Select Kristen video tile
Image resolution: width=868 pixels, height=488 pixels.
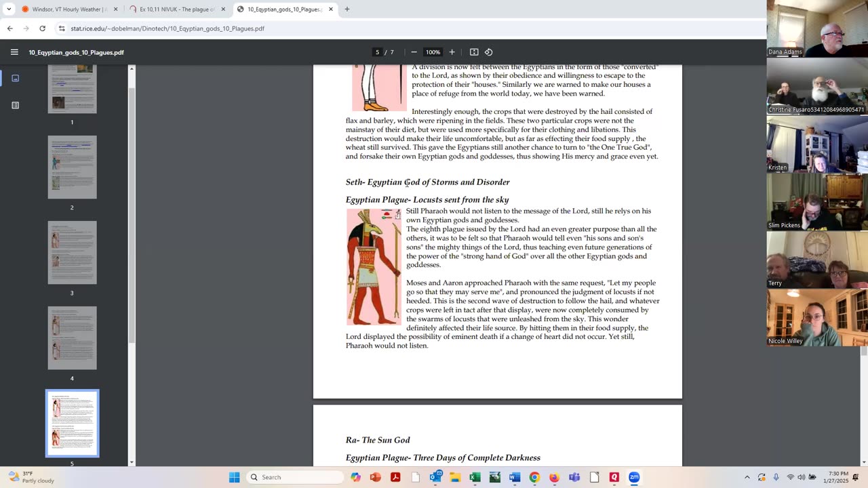tap(817, 144)
